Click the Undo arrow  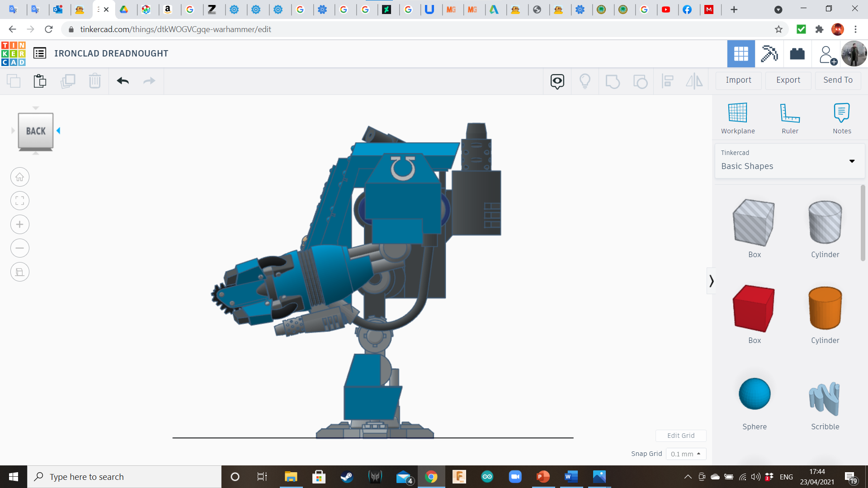point(123,81)
